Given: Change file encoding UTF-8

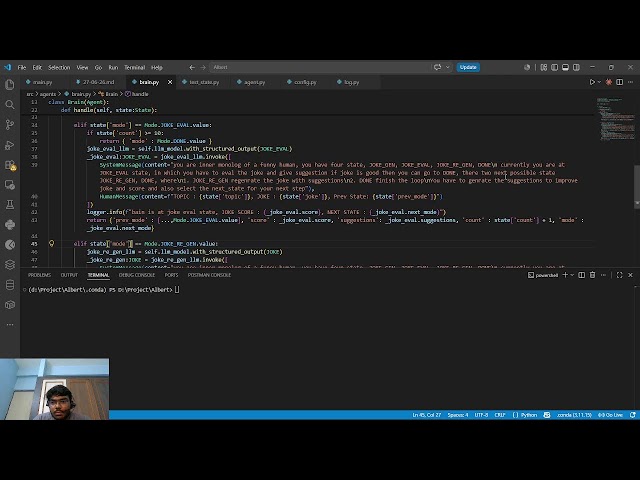Looking at the screenshot, I should (x=481, y=415).
